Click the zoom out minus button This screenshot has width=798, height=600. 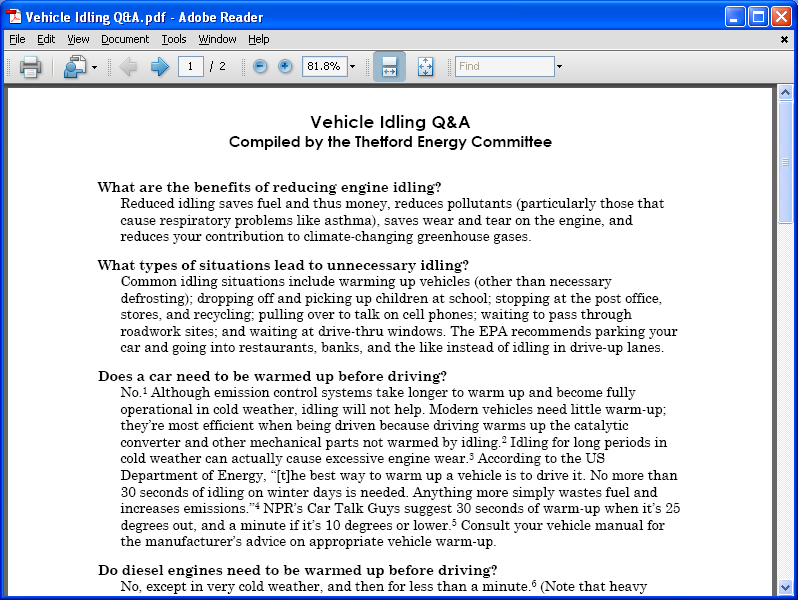coord(260,66)
